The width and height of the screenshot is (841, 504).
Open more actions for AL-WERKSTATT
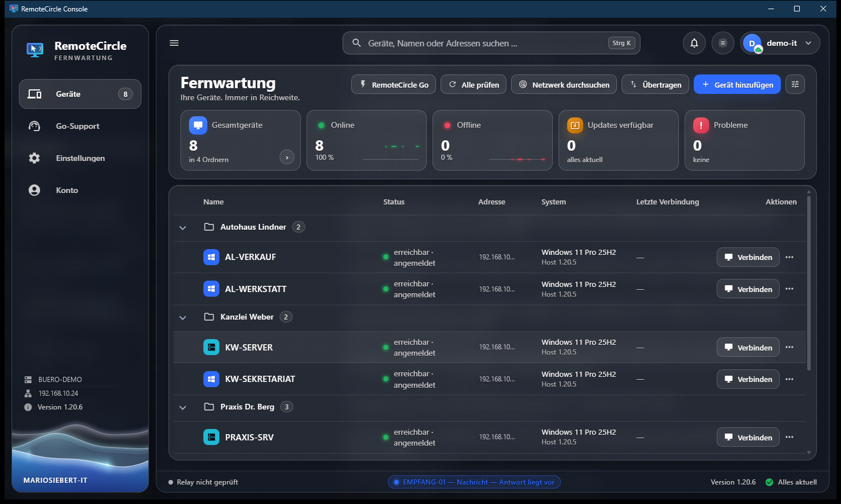tap(789, 289)
